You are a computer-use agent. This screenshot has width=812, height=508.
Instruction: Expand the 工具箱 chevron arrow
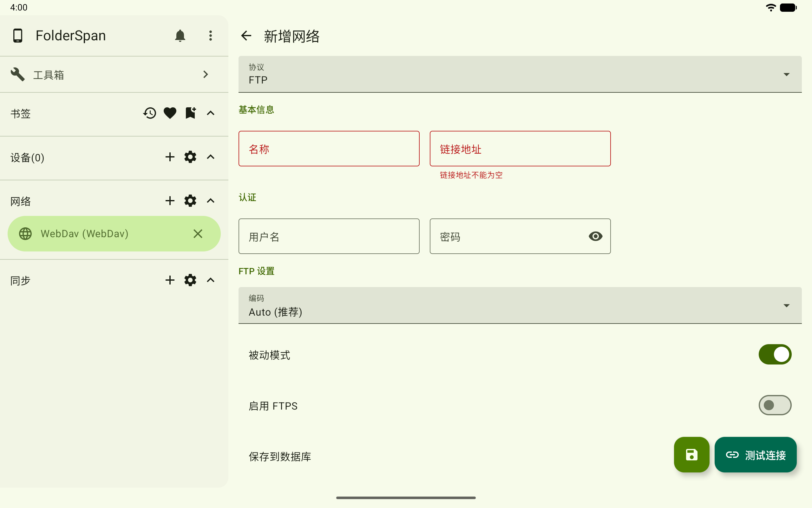pyautogui.click(x=206, y=74)
